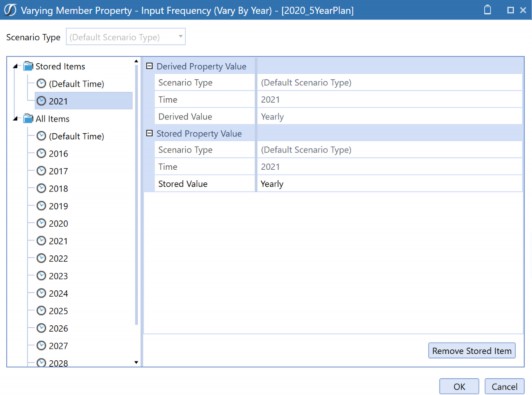Click the Stored Value field showing Yearly

click(390, 184)
